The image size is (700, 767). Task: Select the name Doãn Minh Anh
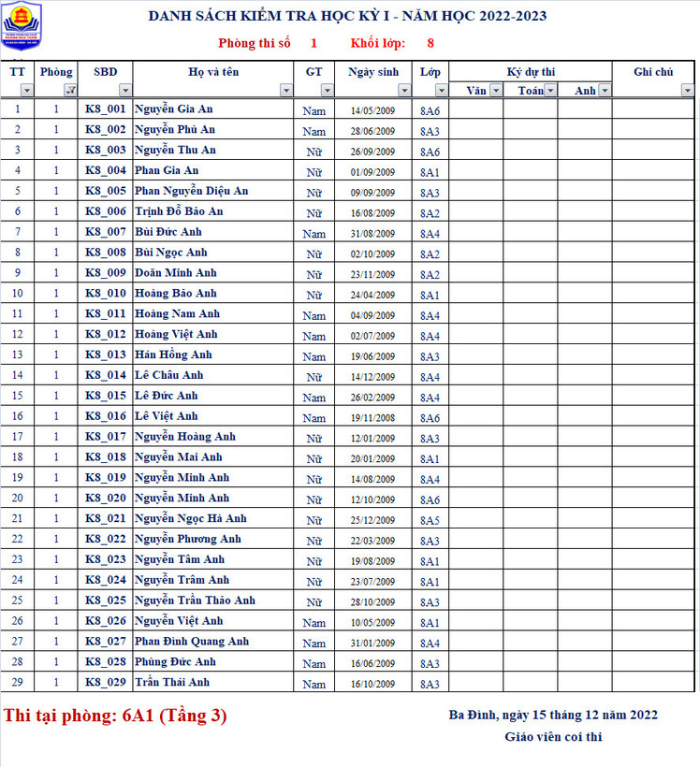click(x=176, y=273)
